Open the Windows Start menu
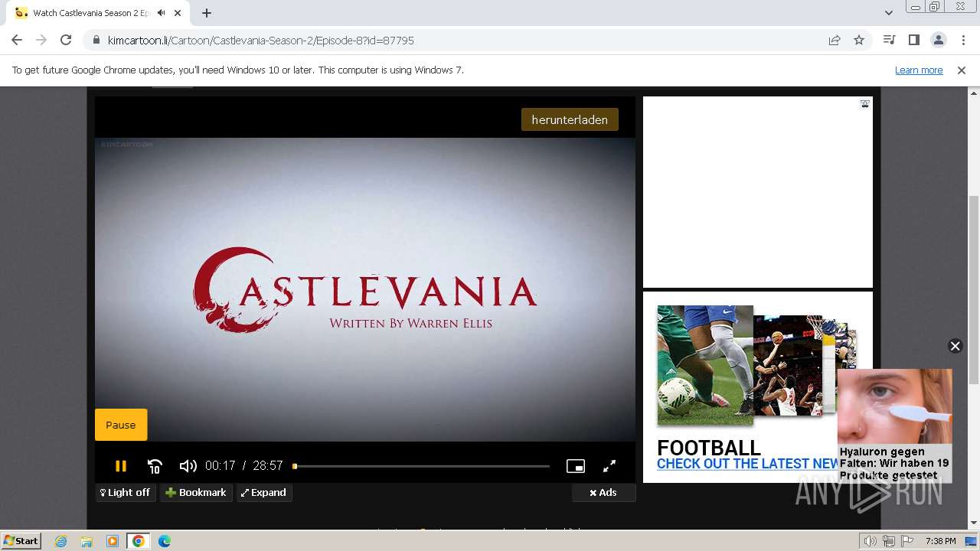The width and height of the screenshot is (980, 551). [21, 541]
